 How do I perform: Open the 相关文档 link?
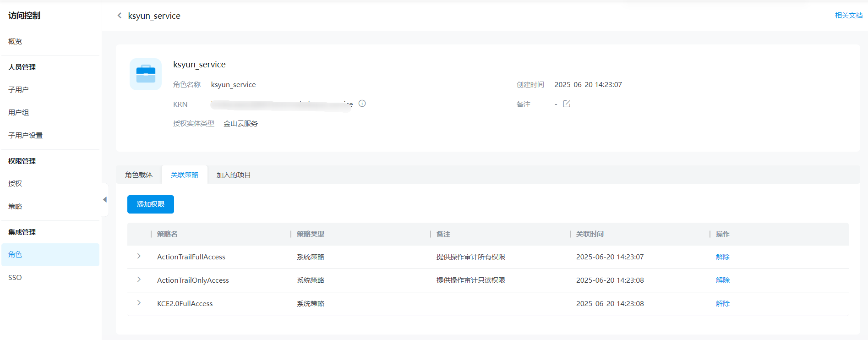848,16
